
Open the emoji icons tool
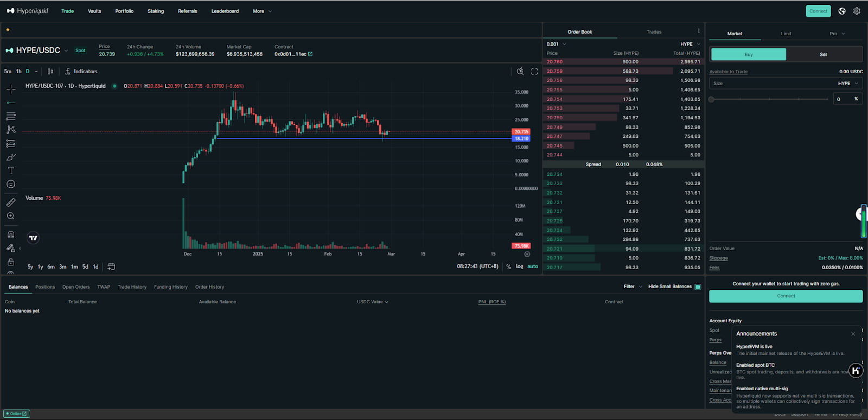(11, 184)
